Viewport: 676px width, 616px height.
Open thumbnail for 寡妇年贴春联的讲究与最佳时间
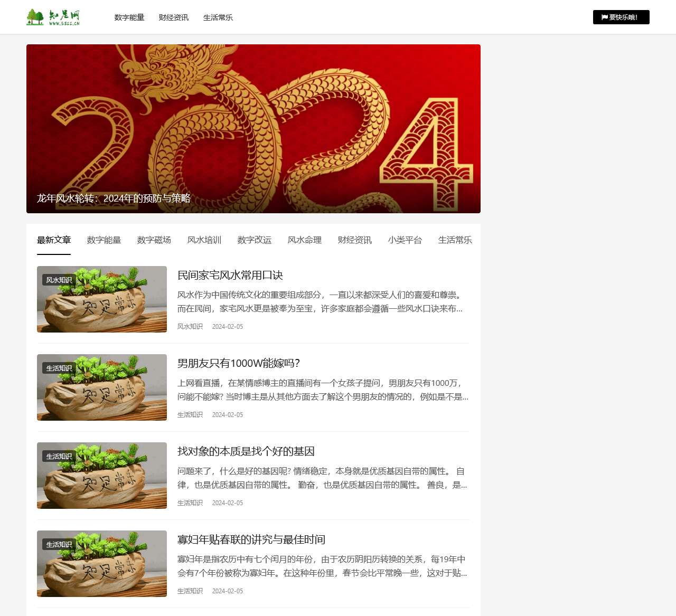(x=102, y=564)
